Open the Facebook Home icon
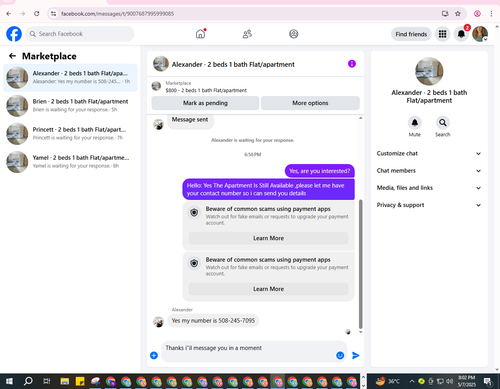The width and height of the screenshot is (500, 389). click(x=200, y=34)
